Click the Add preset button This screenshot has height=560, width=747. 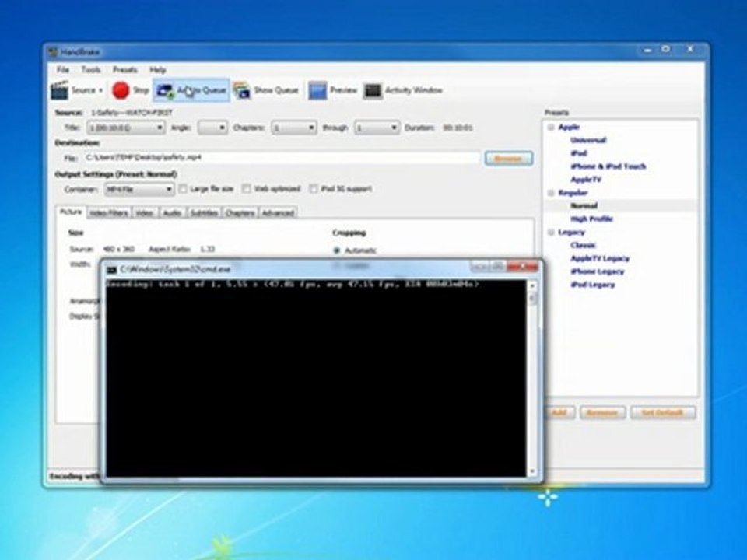(x=559, y=412)
